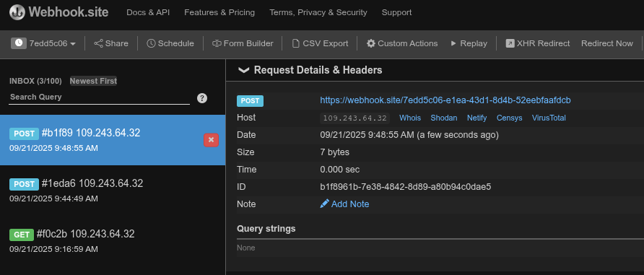Image resolution: width=644 pixels, height=275 pixels.
Task: Toggle XHR Redirect
Action: click(538, 43)
